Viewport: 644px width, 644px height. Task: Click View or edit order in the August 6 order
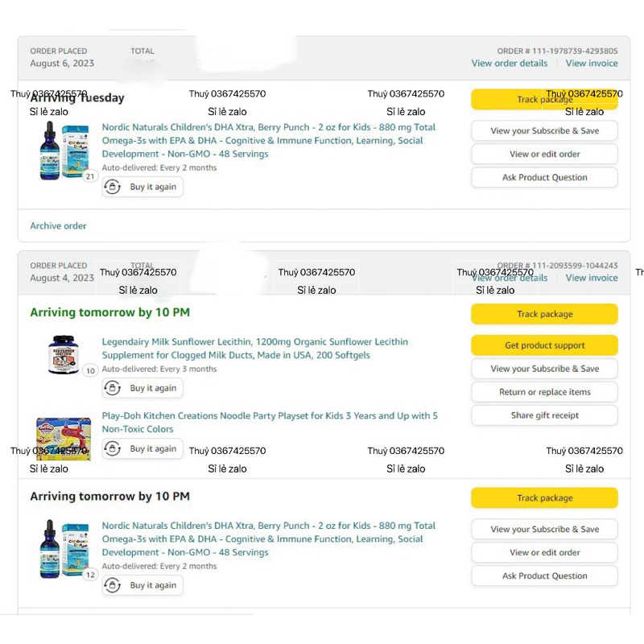point(544,154)
